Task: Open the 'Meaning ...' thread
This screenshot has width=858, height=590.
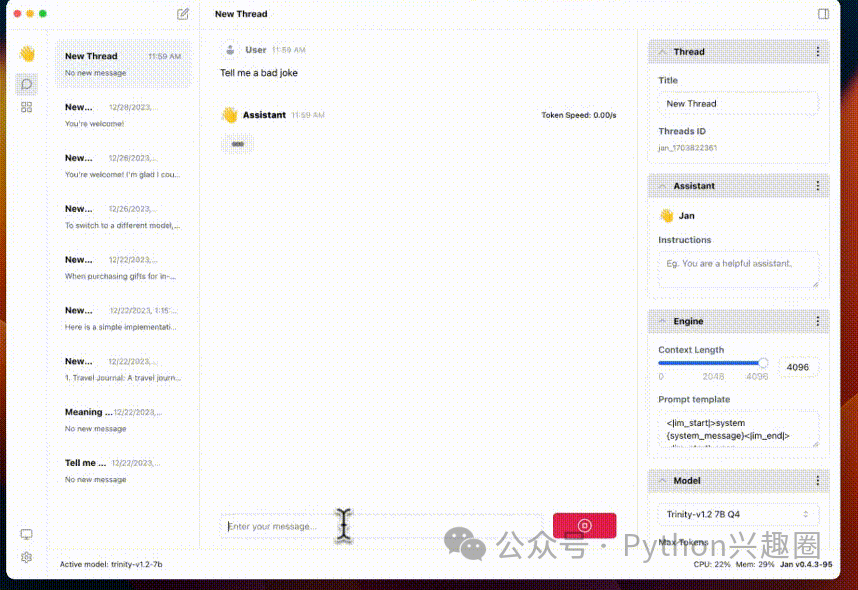Action: 123,420
